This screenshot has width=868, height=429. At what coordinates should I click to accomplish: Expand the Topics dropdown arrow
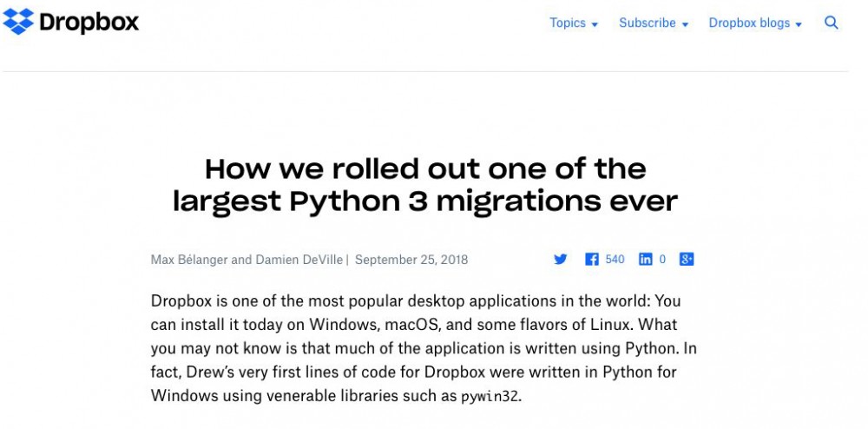tap(595, 24)
